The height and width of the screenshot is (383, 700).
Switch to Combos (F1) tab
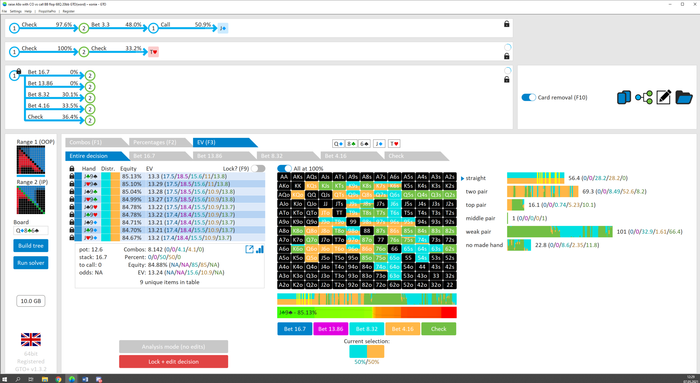pyautogui.click(x=96, y=142)
